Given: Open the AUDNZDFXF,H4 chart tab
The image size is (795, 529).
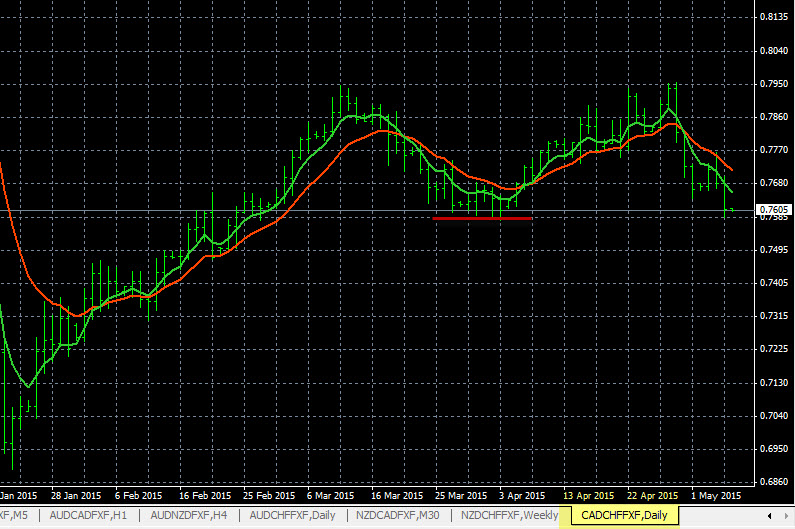Looking at the screenshot, I should (x=189, y=515).
